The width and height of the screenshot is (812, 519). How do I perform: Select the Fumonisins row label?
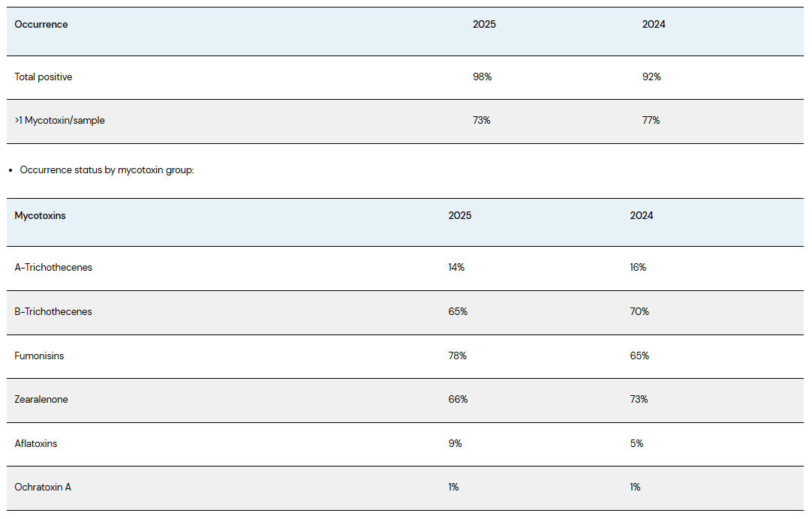(39, 356)
